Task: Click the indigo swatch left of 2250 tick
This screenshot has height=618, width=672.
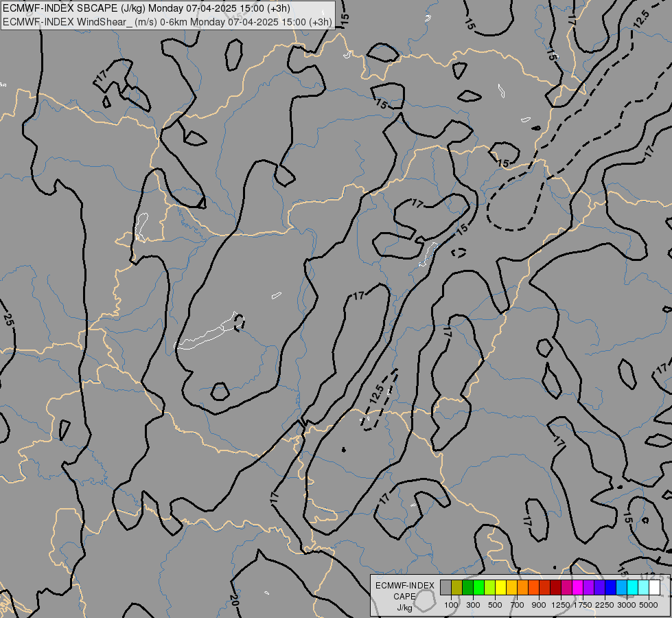Action: click(x=599, y=588)
